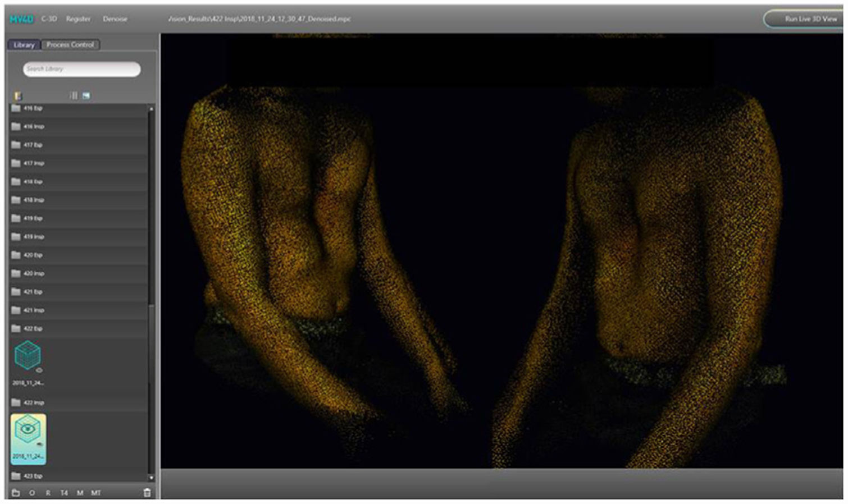Open the Denoise menu
The width and height of the screenshot is (848, 504).
click(115, 19)
